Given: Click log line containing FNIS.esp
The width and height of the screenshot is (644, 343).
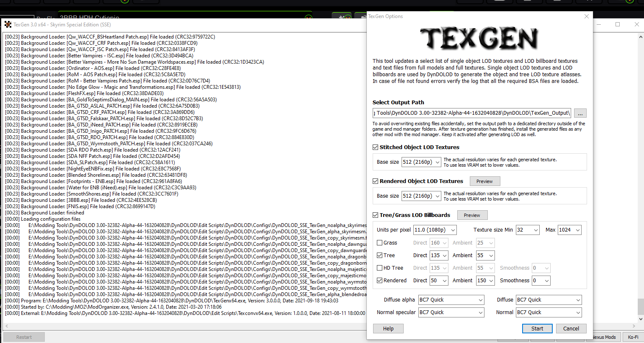Looking at the screenshot, I should 80,206.
